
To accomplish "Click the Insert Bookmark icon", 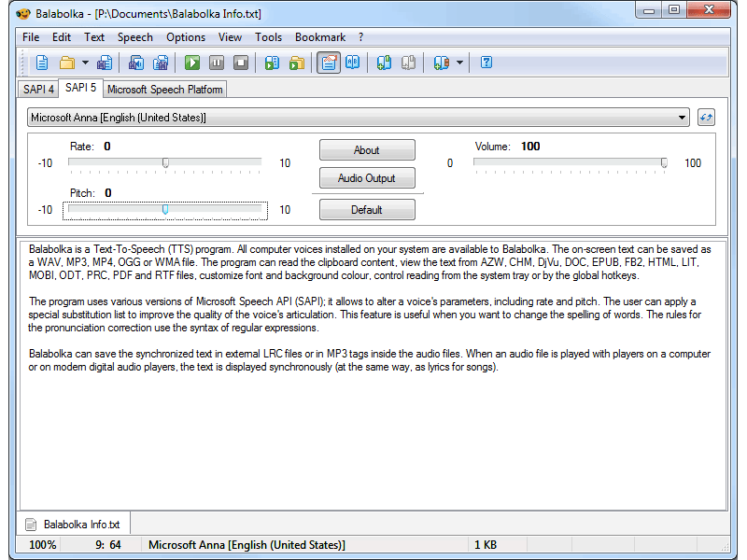I will [384, 63].
